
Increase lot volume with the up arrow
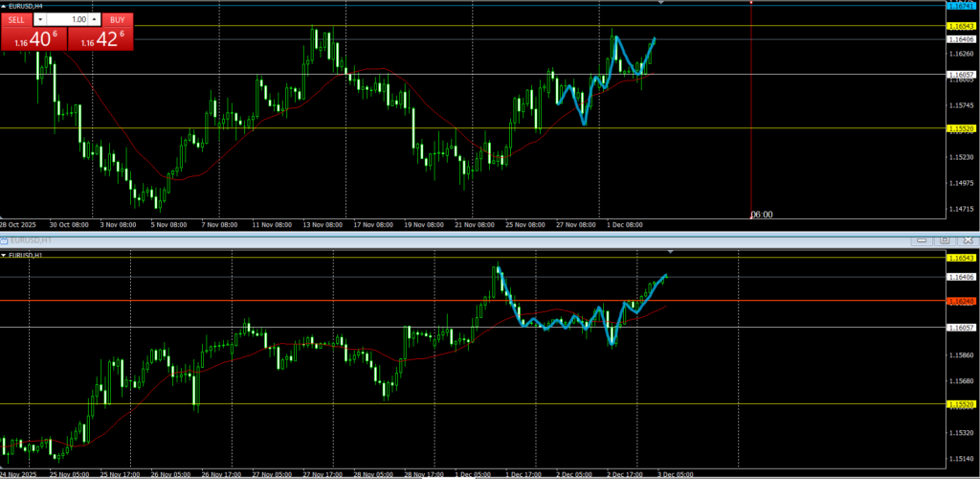[95, 19]
